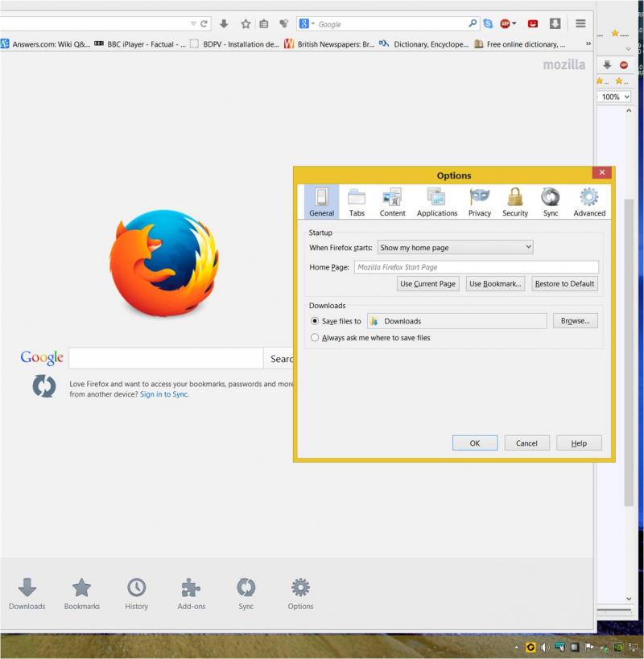Click the Home Page text field
644x659 pixels.
click(476, 267)
